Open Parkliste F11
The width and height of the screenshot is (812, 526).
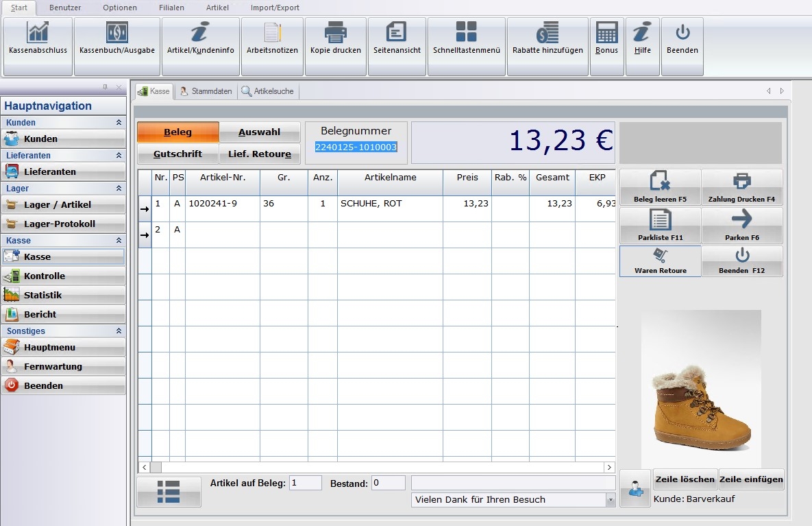point(661,226)
